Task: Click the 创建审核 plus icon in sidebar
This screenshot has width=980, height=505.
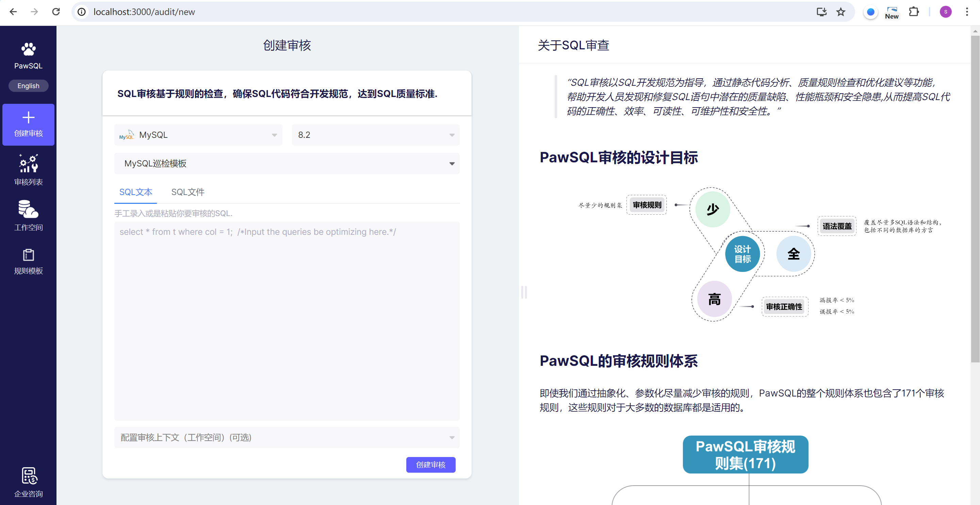Action: coord(28,118)
